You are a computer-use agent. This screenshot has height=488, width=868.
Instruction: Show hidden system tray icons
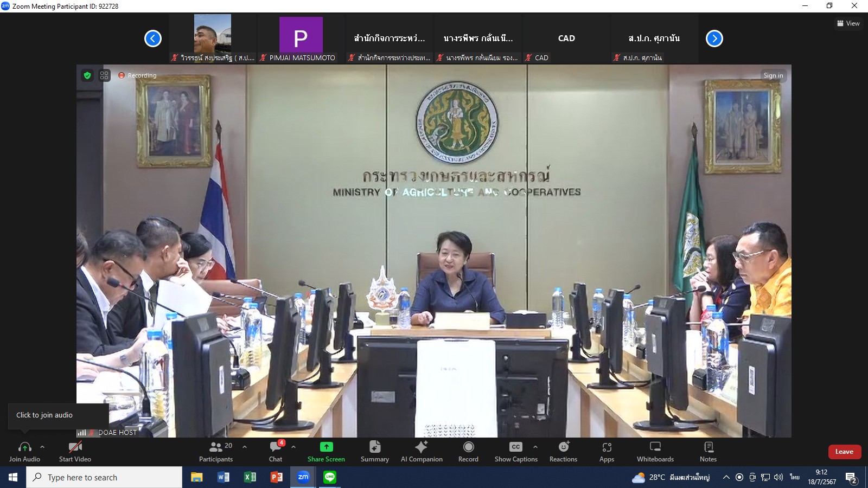tap(726, 477)
